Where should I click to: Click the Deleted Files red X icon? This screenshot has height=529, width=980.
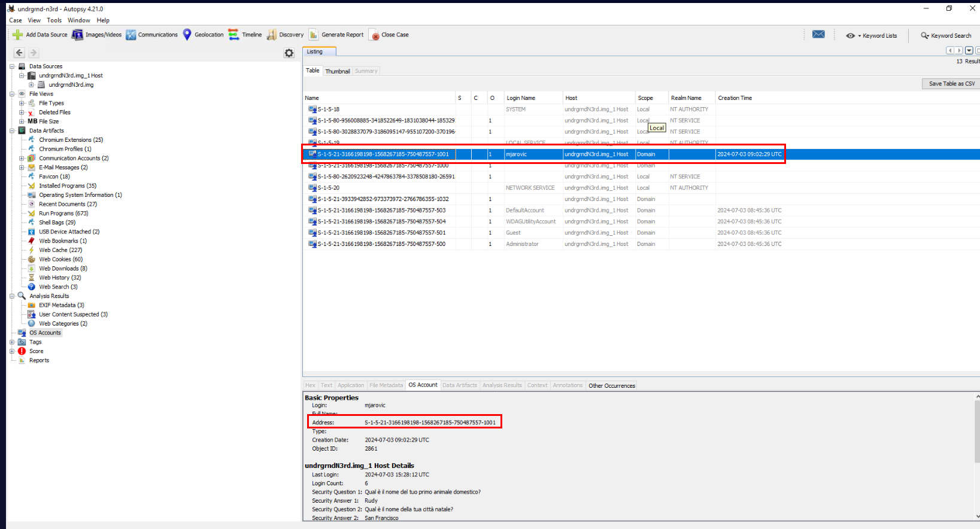tap(32, 113)
